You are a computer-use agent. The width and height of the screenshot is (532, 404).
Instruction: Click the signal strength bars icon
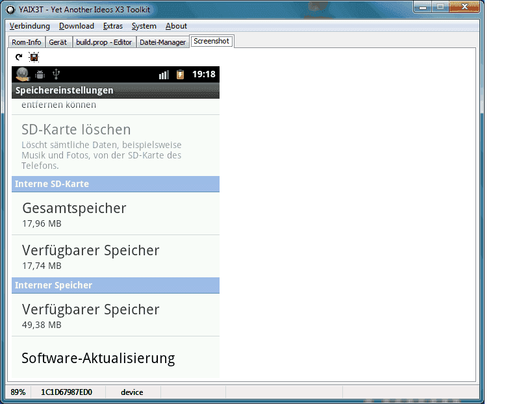(164, 75)
